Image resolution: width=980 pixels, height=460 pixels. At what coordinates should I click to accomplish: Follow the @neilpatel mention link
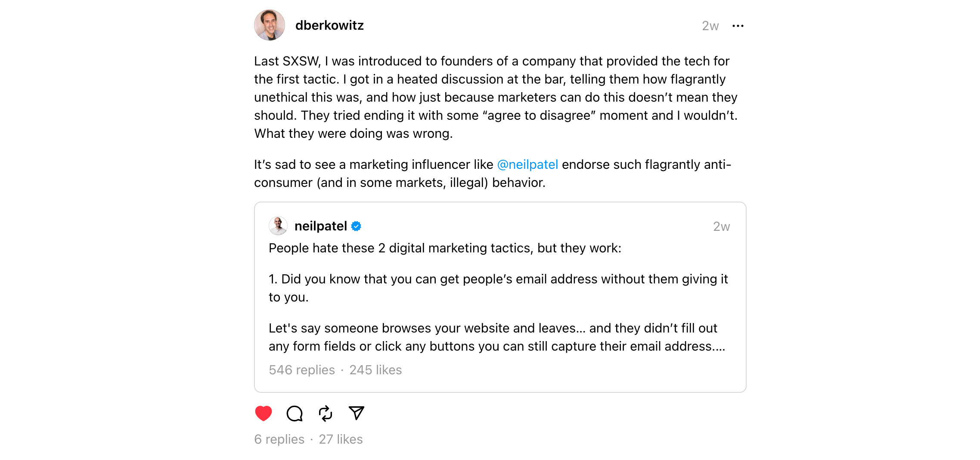(527, 165)
